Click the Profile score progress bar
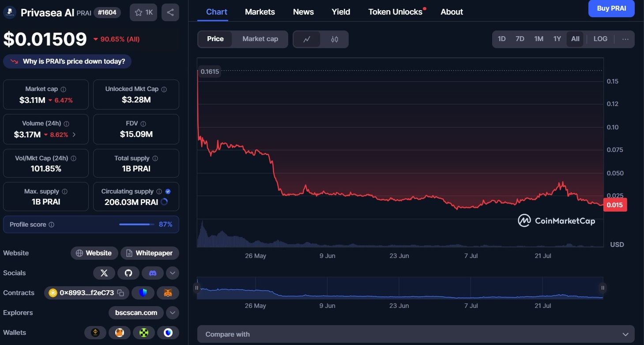This screenshot has width=644, height=345. tap(136, 224)
